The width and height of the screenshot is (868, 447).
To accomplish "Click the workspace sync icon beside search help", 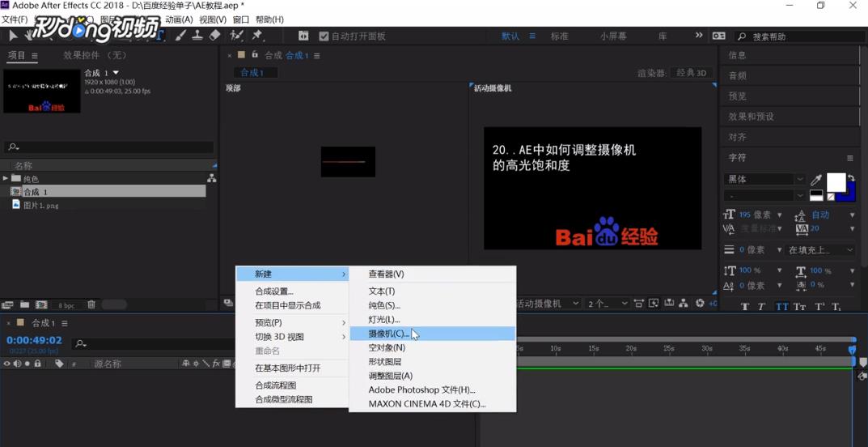I will [718, 36].
